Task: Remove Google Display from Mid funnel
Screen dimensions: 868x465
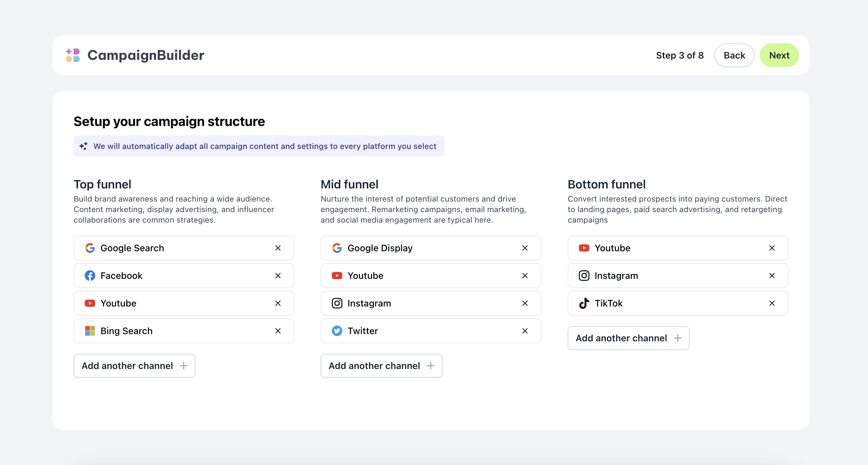Action: (525, 248)
